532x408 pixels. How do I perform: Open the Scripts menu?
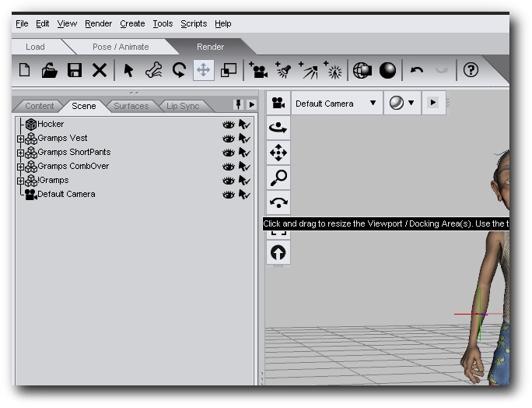coord(194,24)
